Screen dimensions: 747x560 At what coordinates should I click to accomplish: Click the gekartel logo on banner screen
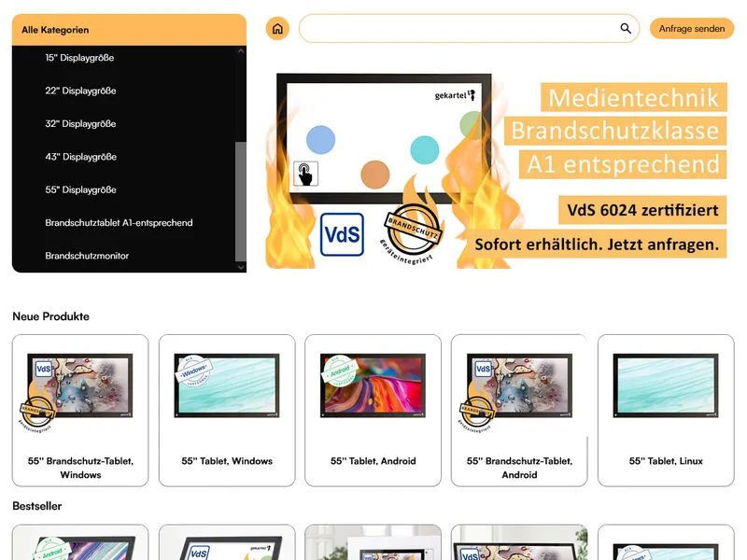tap(456, 95)
